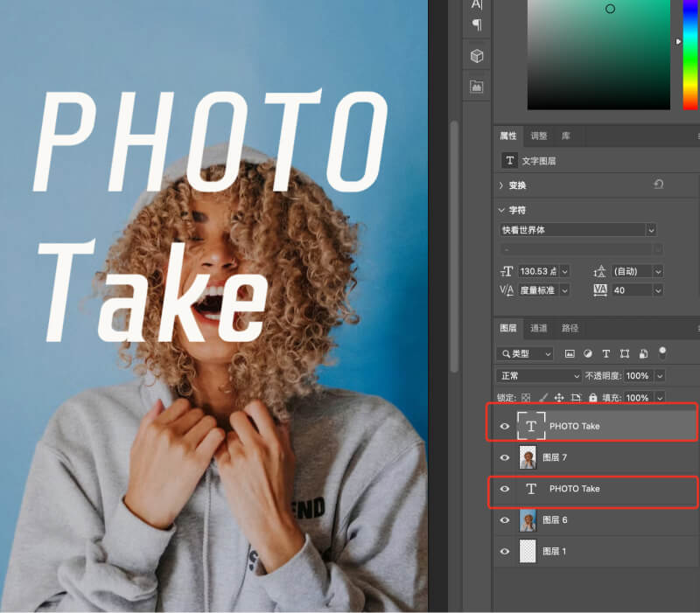Image resolution: width=700 pixels, height=613 pixels.
Task: Toggle visibility of 图层 7
Action: point(504,457)
